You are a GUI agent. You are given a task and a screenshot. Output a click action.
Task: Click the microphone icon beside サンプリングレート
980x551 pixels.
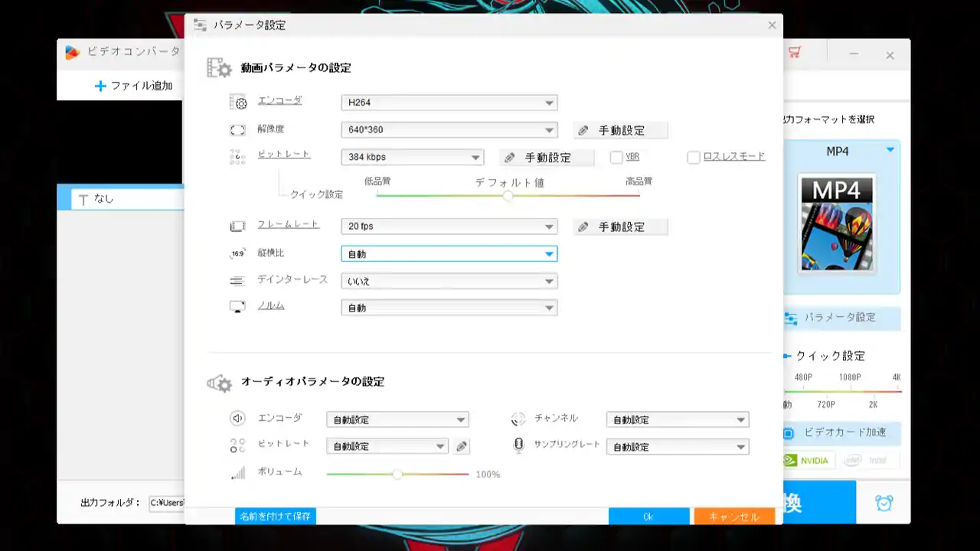click(x=518, y=445)
